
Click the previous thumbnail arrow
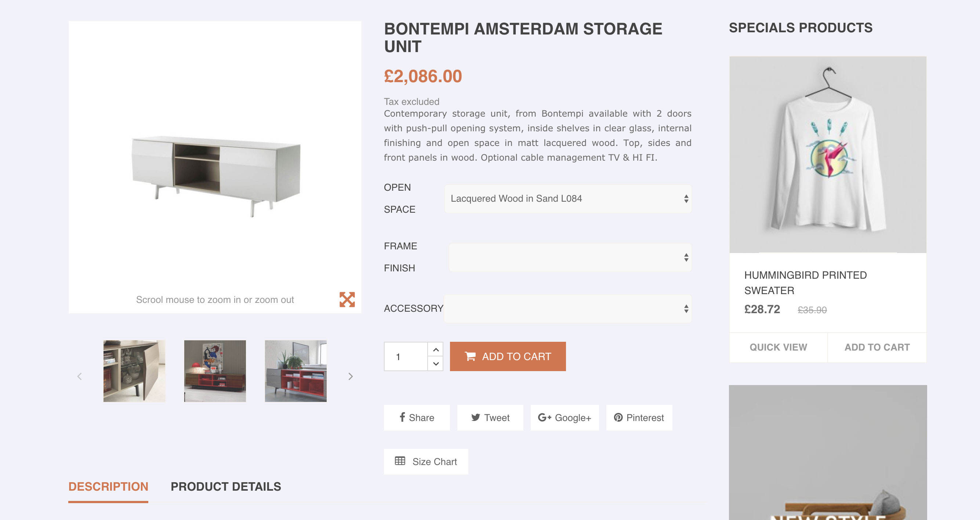(x=80, y=376)
